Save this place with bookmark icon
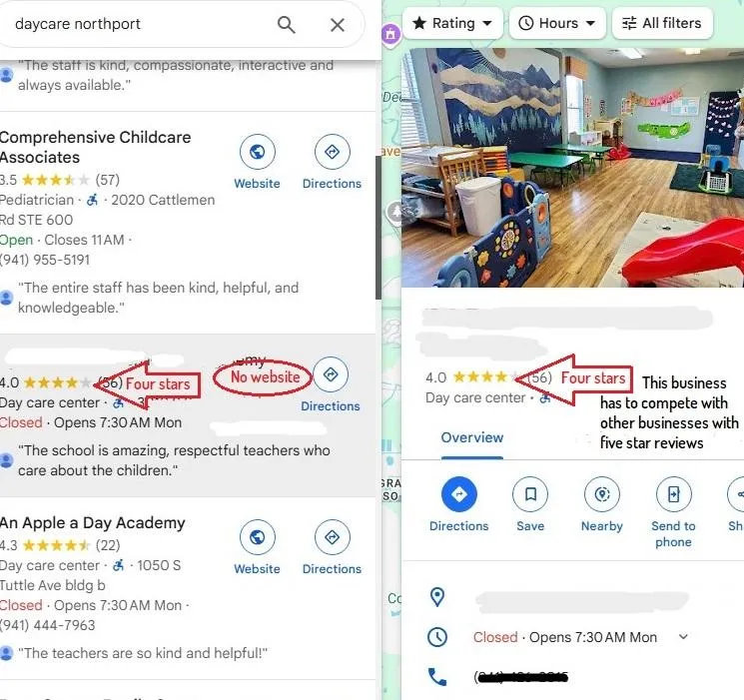This screenshot has height=700, width=744. click(530, 494)
